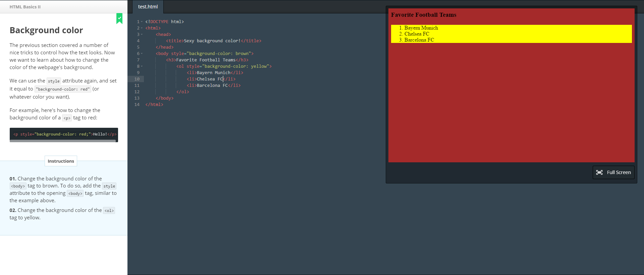Click the green checkmark bookmark icon
Viewport: 644px width, 275px height.
[119, 18]
